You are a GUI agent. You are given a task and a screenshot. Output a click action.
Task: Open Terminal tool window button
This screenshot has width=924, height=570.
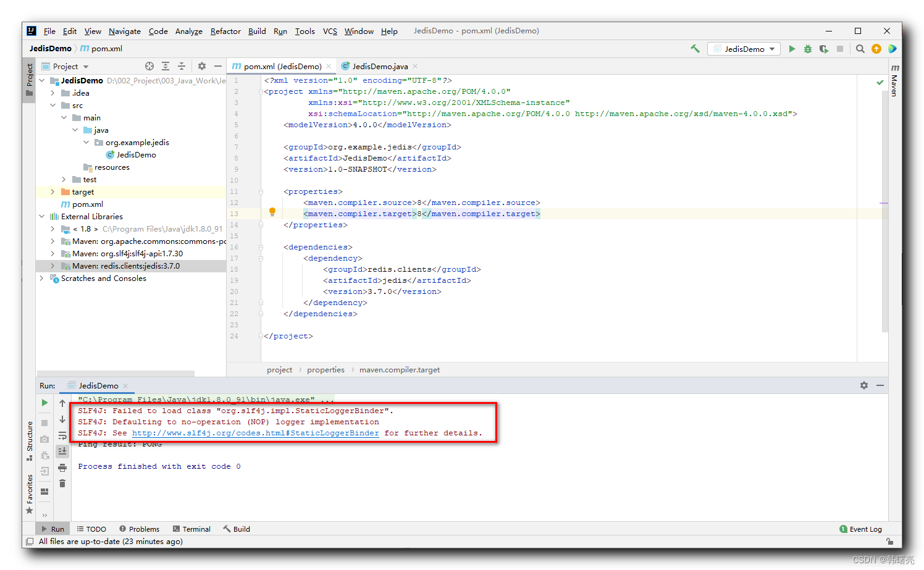click(191, 529)
